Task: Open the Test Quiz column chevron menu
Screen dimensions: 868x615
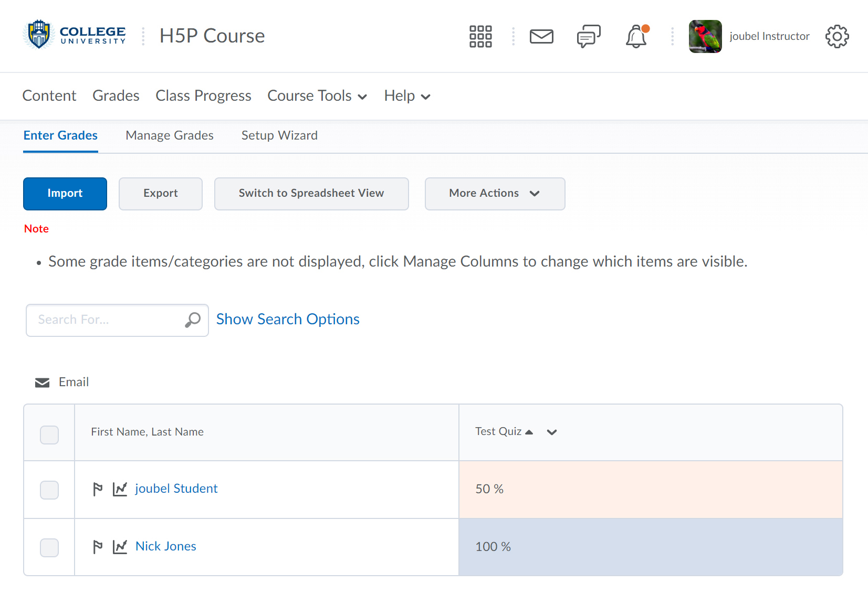Action: pyautogui.click(x=551, y=432)
